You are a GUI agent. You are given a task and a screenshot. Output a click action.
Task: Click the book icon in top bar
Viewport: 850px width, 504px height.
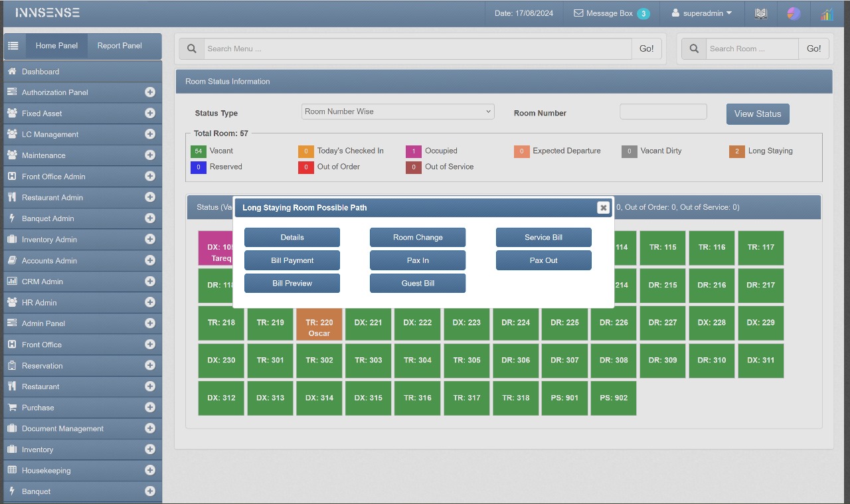coord(761,13)
